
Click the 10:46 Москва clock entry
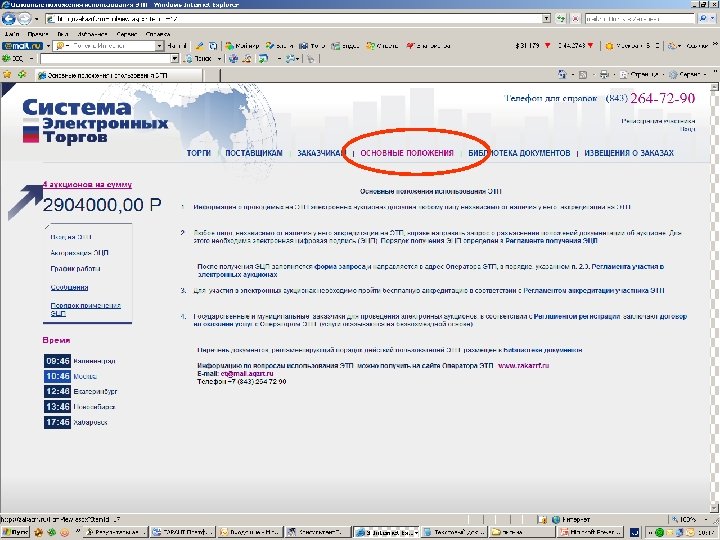[70, 376]
